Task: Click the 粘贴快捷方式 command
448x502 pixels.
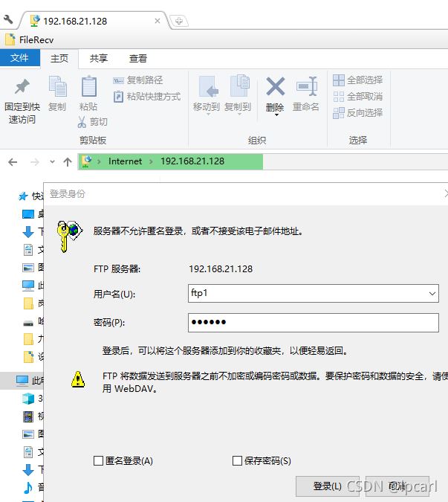Action: [x=147, y=97]
